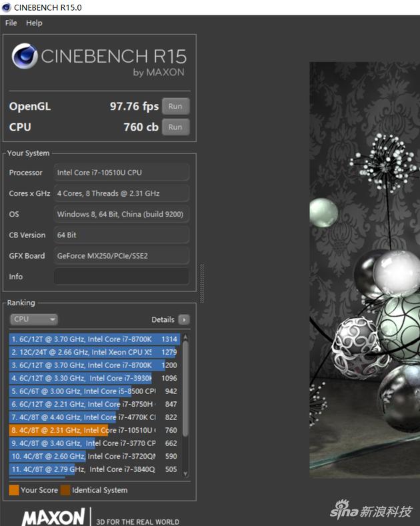Select ranking row 5 i5-8500 942
This screenshot has width=420, height=526.
point(95,391)
